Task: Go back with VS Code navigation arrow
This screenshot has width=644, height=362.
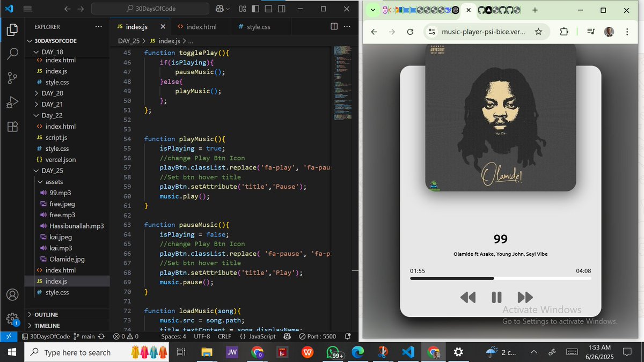Action: (x=67, y=9)
